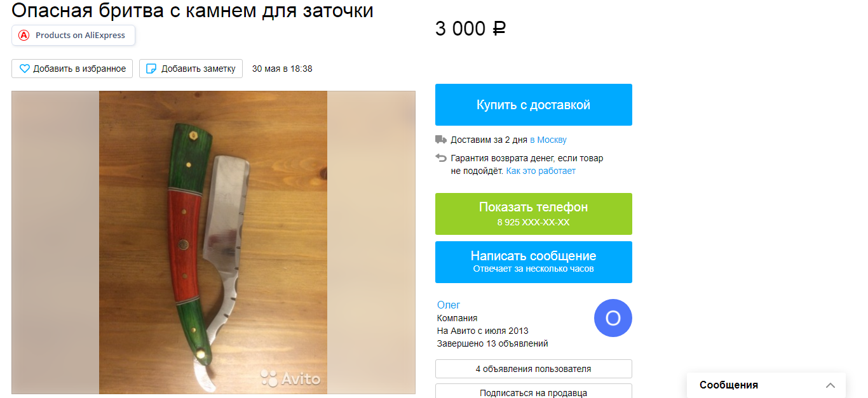Open the 4 объявления пользователя listings

[x=534, y=369]
